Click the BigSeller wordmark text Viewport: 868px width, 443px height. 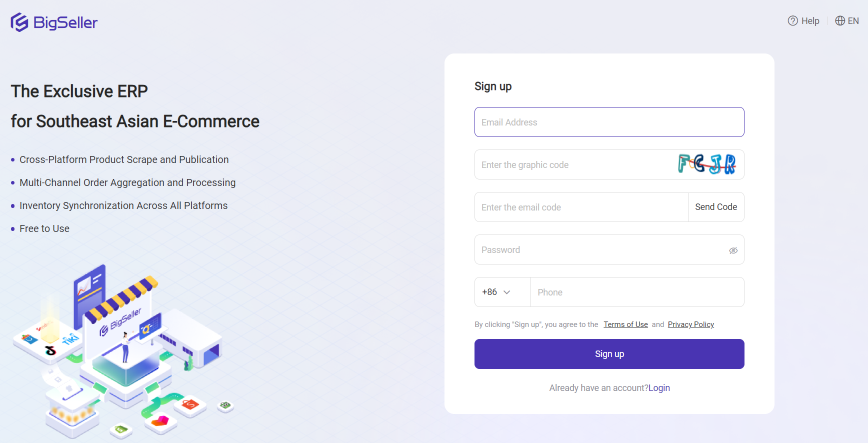point(65,22)
